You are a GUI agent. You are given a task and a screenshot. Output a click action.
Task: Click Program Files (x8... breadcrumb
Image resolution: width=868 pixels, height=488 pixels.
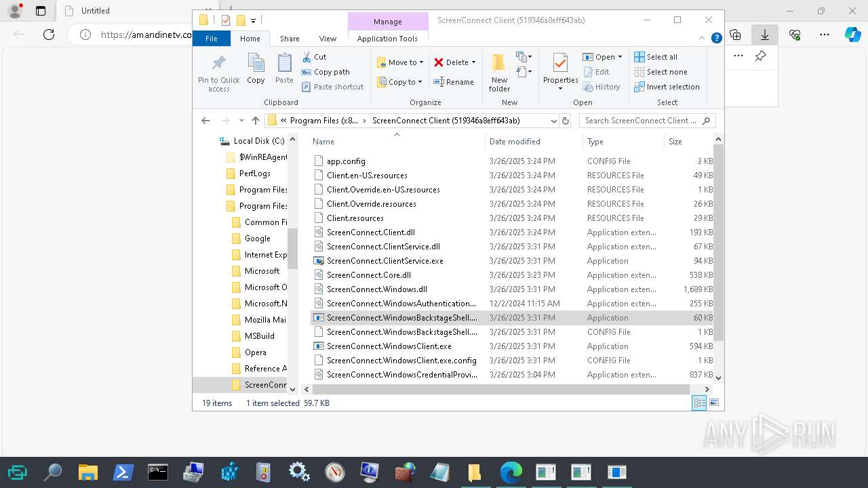coord(324,121)
